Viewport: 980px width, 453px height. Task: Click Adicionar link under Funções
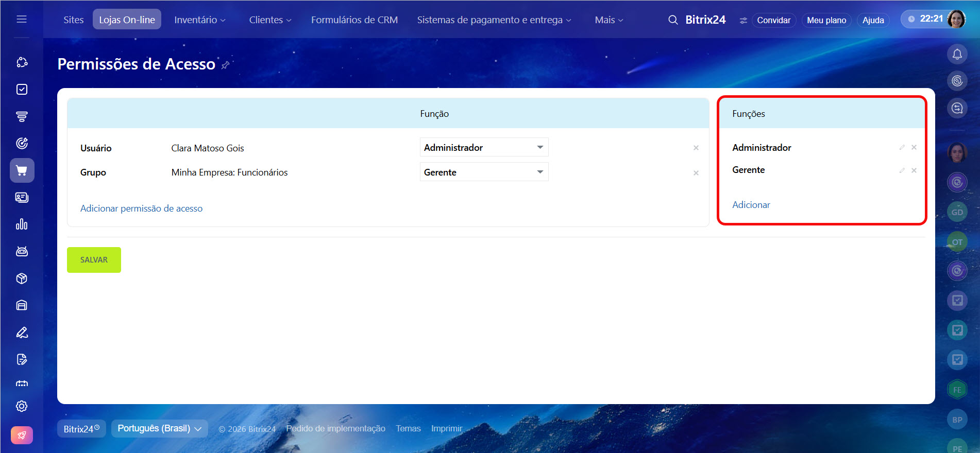pos(751,205)
